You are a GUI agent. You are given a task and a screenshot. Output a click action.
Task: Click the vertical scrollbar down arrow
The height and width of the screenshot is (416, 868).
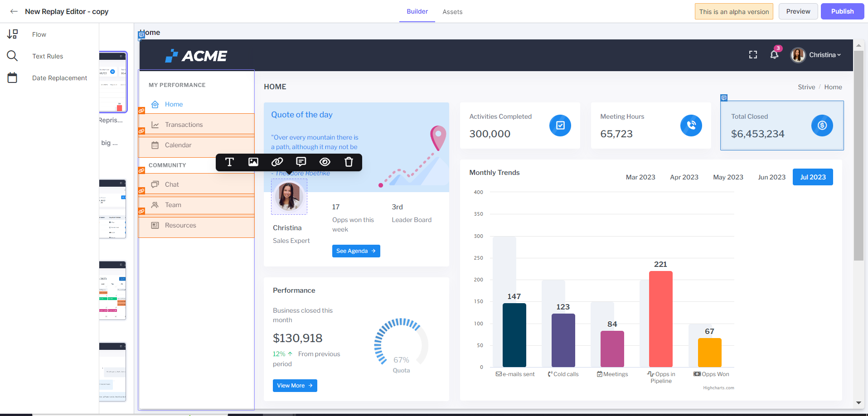[858, 402]
